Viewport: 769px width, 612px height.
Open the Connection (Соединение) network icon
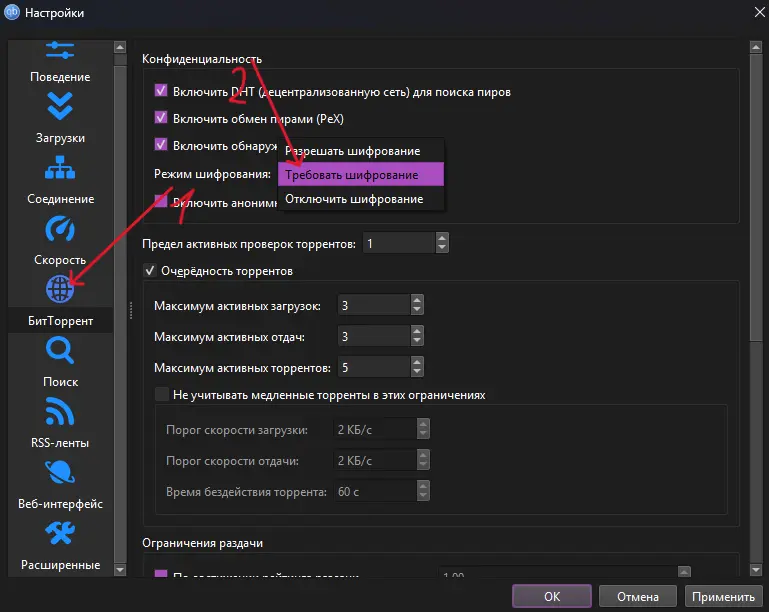[x=60, y=168]
